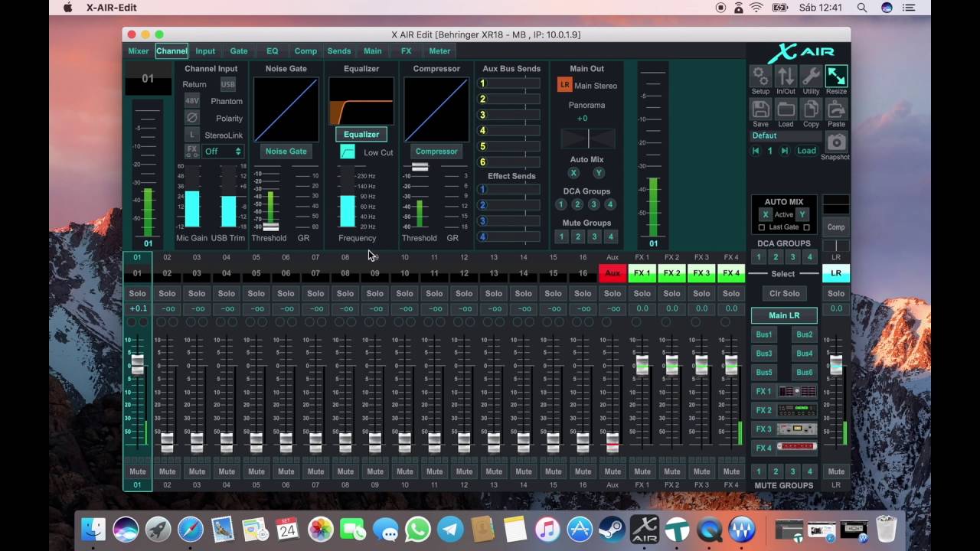Enable Auto Mix X in Main Out panel
The image size is (980, 551).
(573, 173)
